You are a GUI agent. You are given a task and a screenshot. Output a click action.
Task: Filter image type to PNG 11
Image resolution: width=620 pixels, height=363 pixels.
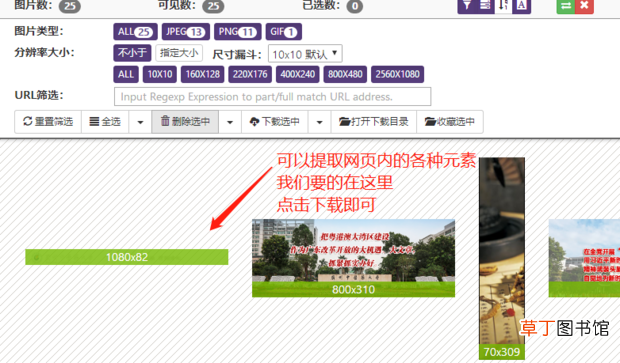(238, 32)
